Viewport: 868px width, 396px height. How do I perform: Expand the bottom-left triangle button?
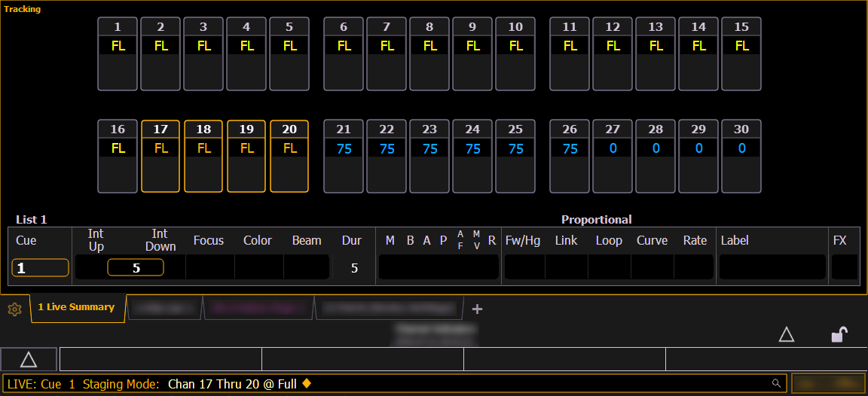pyautogui.click(x=29, y=359)
